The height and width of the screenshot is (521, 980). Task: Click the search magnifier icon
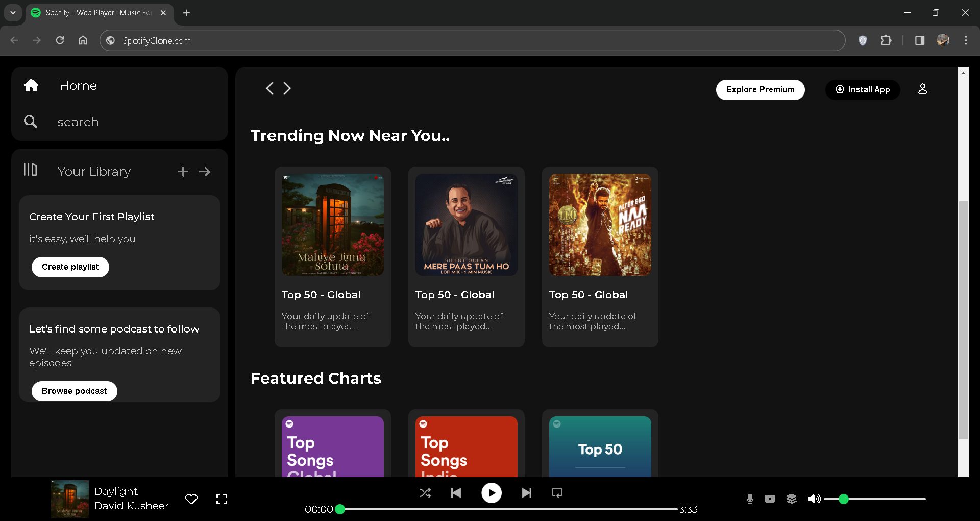(30, 122)
